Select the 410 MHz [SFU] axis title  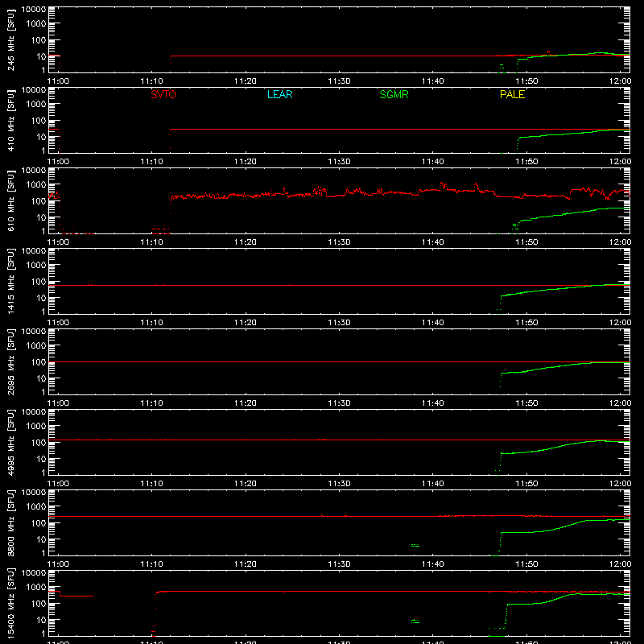11,120
